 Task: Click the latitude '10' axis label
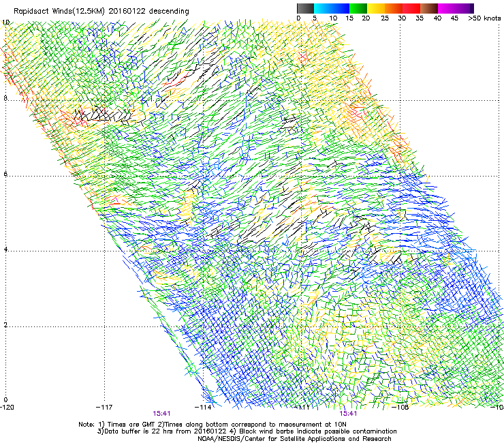5,22
